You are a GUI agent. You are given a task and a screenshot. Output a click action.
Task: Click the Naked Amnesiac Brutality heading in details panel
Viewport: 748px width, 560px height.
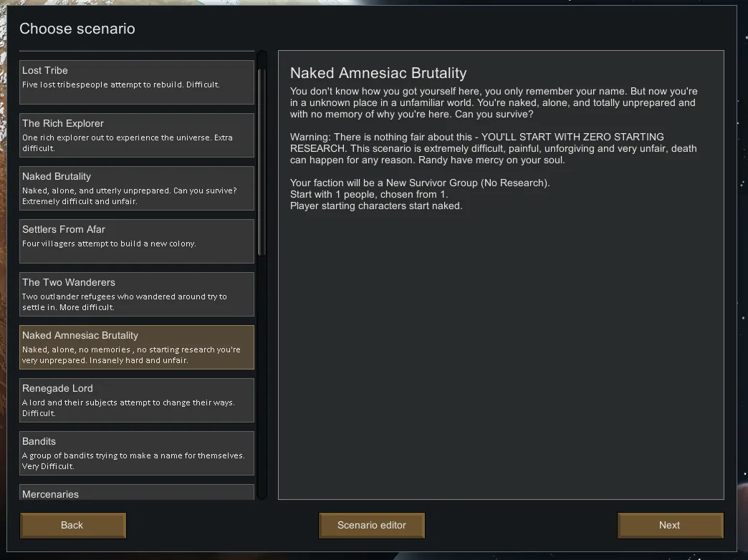click(378, 73)
